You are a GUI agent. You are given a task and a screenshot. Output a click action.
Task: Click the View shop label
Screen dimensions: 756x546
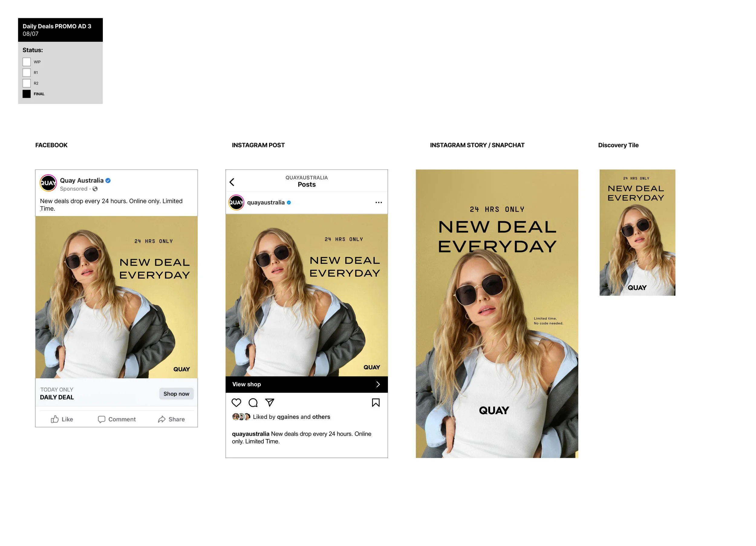point(246,384)
